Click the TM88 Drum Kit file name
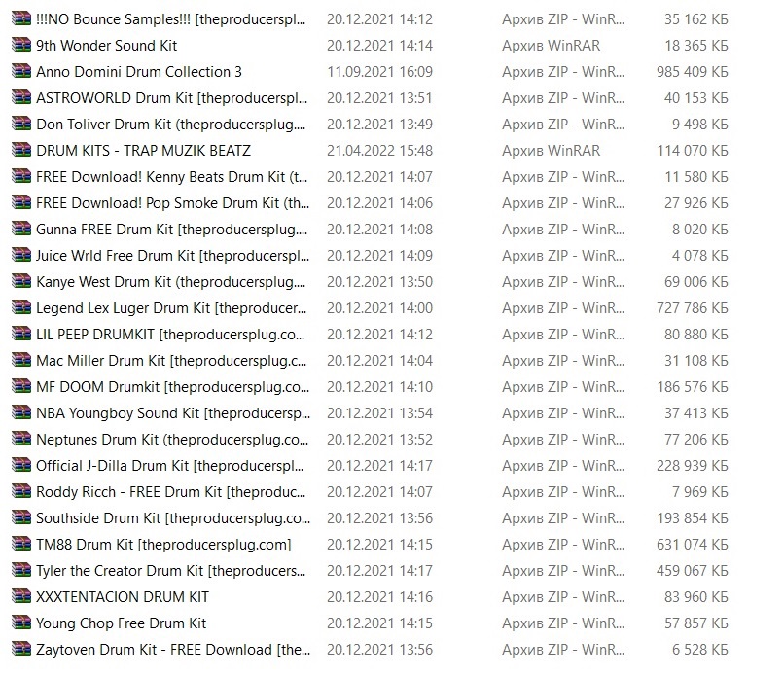784x676 pixels. pyautogui.click(x=163, y=544)
